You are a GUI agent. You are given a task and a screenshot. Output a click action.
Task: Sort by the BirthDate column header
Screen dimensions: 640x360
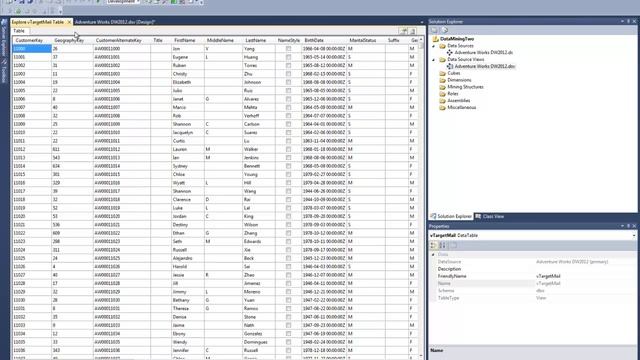coord(324,40)
